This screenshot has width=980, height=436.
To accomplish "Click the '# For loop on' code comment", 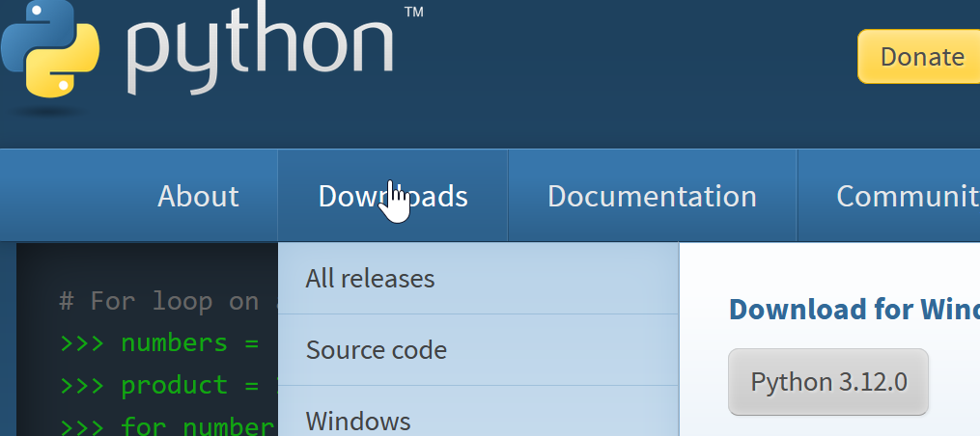I will click(158, 302).
